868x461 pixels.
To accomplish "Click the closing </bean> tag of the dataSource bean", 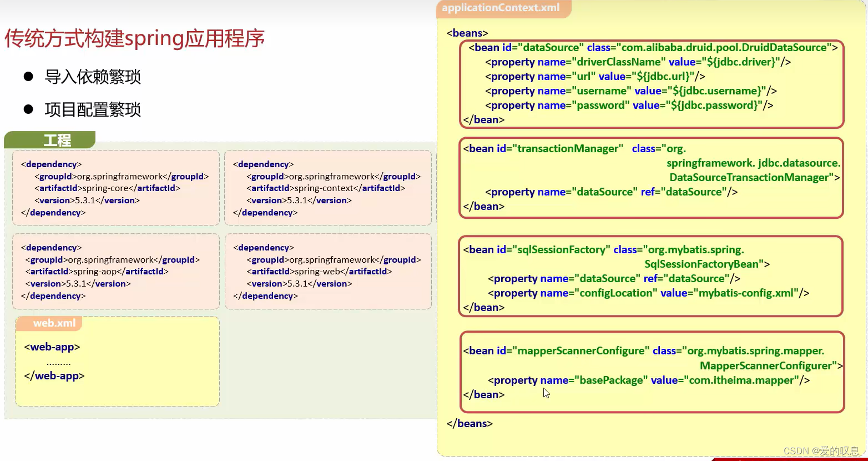I will point(483,119).
